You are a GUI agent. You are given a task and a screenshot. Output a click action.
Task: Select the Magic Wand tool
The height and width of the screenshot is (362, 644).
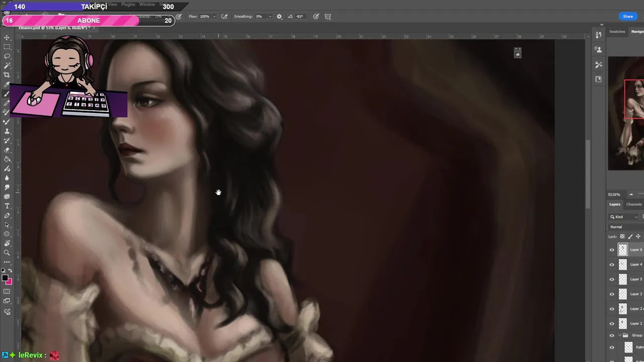pos(7,65)
